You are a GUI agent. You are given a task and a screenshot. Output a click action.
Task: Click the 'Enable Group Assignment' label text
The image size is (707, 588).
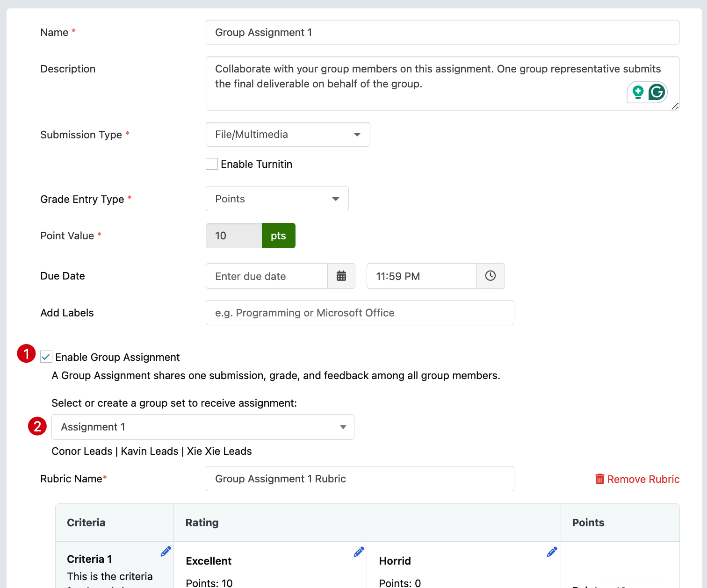[117, 357]
